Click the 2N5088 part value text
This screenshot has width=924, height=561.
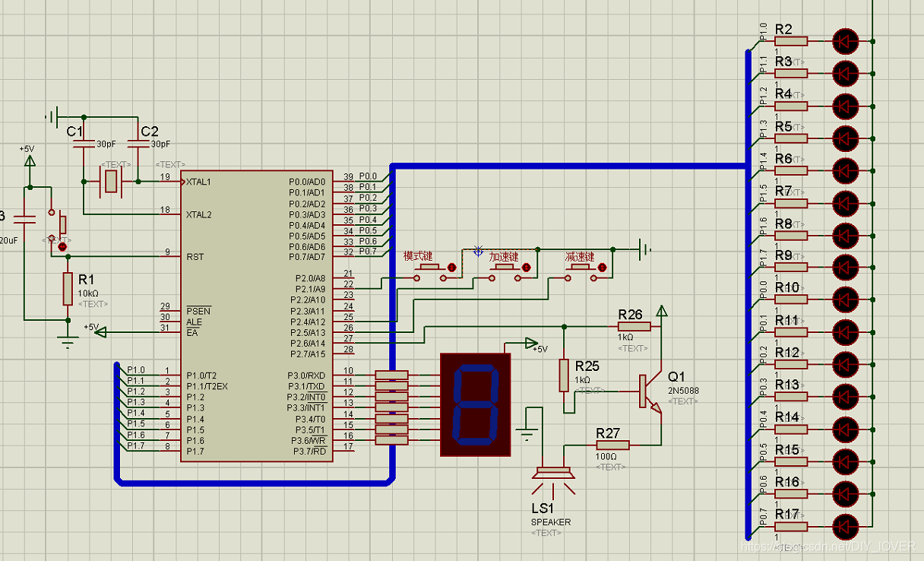[683, 391]
